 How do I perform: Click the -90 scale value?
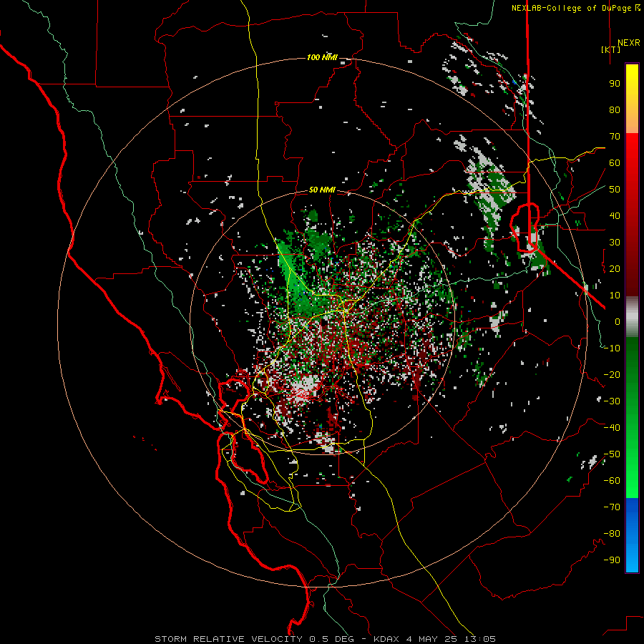(612, 560)
